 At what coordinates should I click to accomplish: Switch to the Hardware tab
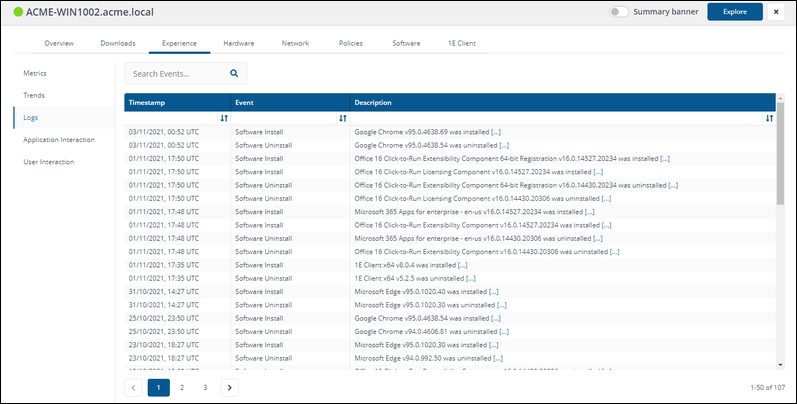pyautogui.click(x=238, y=44)
